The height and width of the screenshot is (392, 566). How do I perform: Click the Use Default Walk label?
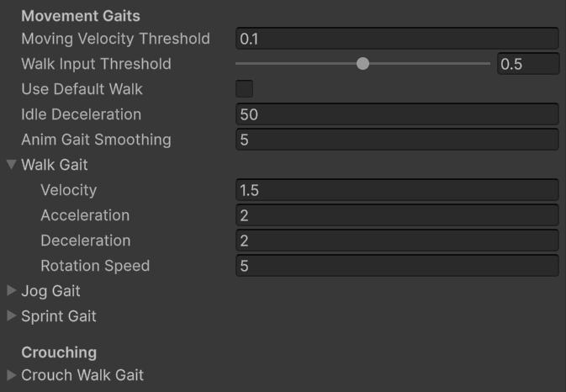tap(82, 89)
